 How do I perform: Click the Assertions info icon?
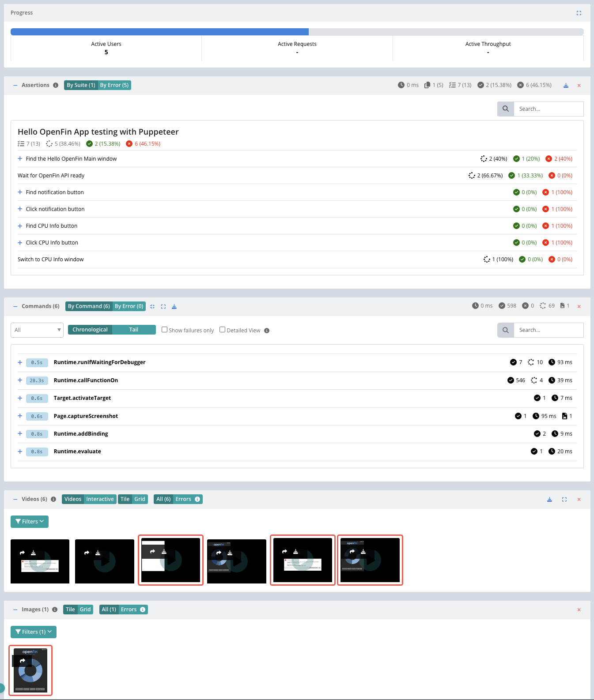click(x=56, y=85)
